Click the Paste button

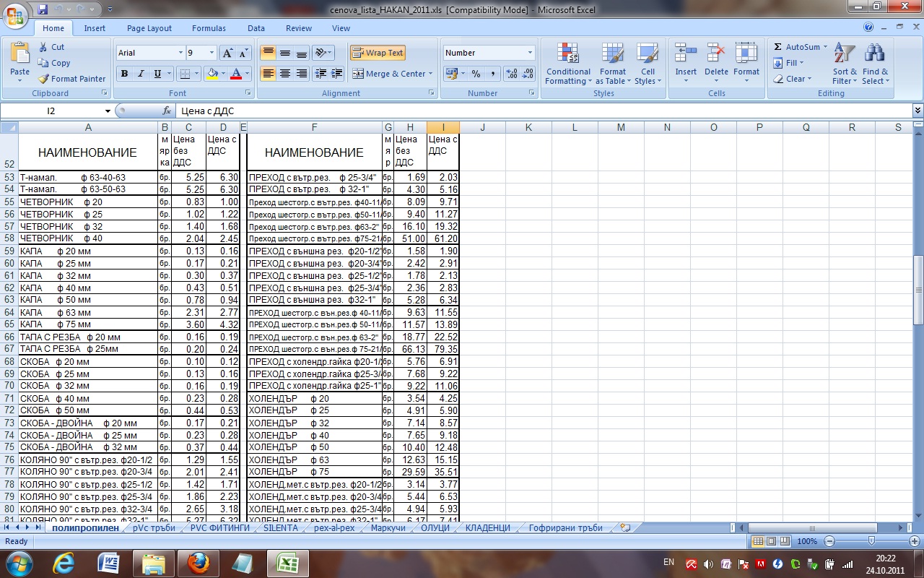point(19,61)
